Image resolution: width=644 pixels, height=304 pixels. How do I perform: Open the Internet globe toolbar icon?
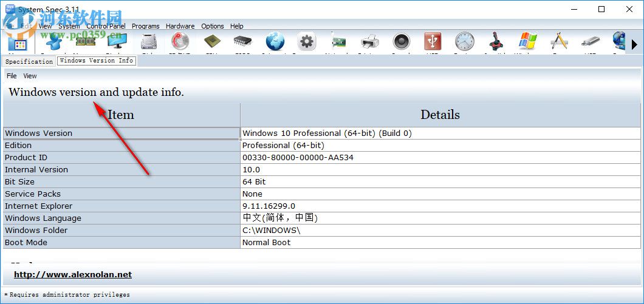[x=275, y=42]
